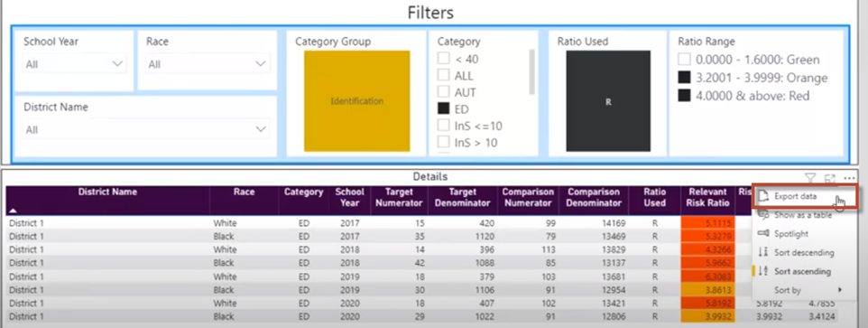Sort by Ratio Used column header
This screenshot has width=868, height=328.
[x=655, y=200]
